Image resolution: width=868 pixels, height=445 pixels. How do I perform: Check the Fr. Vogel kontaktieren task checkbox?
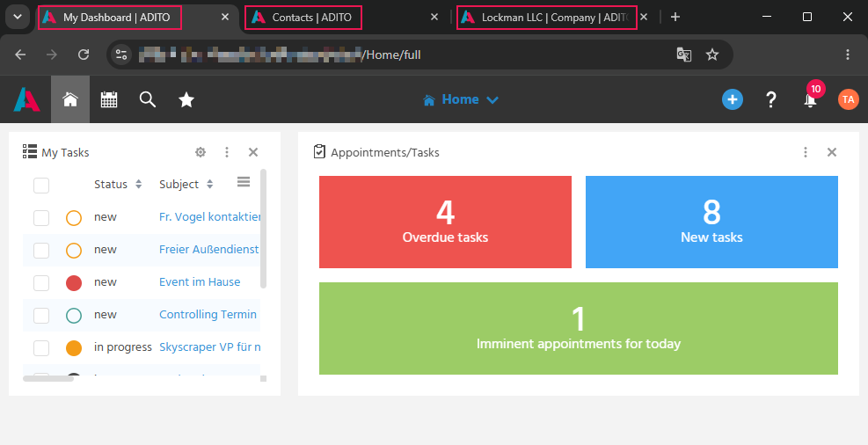(41, 217)
